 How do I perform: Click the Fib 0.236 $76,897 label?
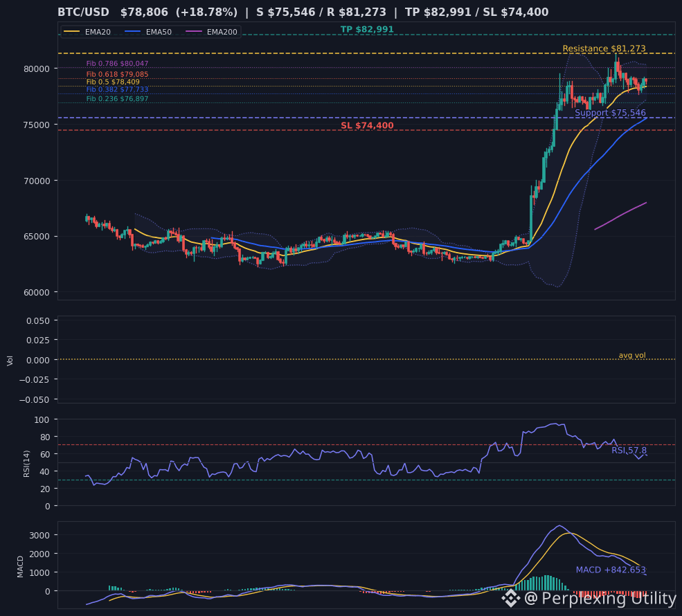click(118, 99)
